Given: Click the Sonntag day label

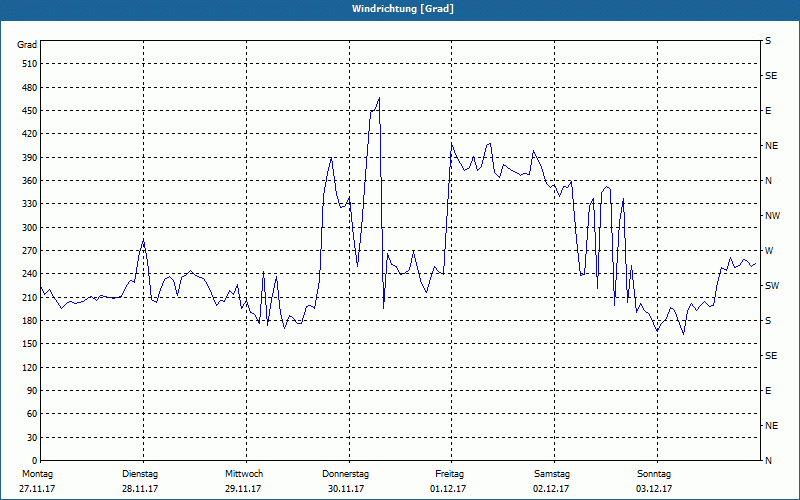Looking at the screenshot, I should pyautogui.click(x=654, y=474).
